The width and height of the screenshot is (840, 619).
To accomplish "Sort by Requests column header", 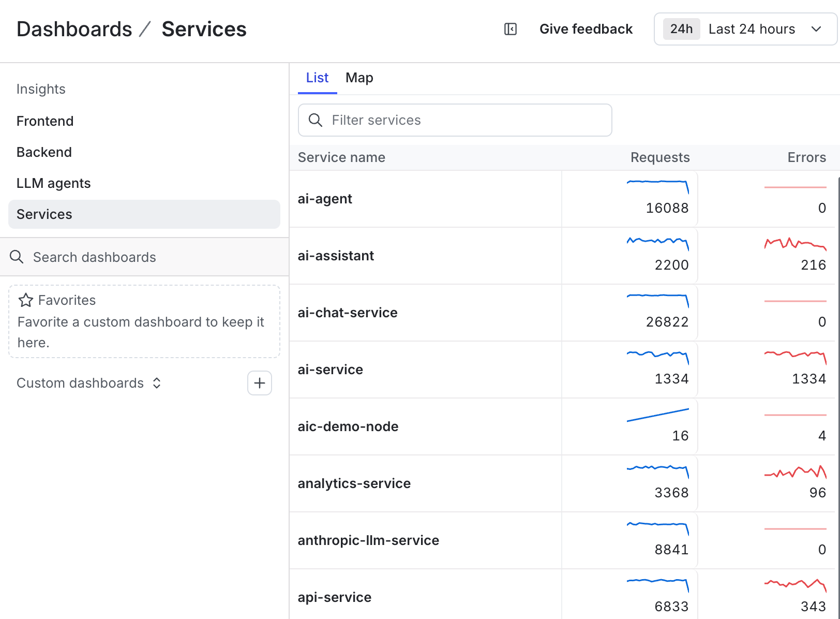I will [660, 157].
